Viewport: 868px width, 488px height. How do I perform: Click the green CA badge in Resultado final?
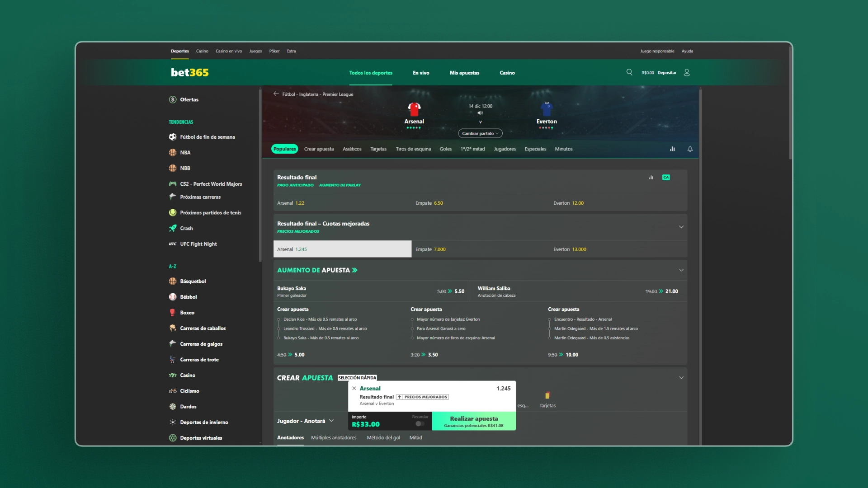tap(666, 178)
